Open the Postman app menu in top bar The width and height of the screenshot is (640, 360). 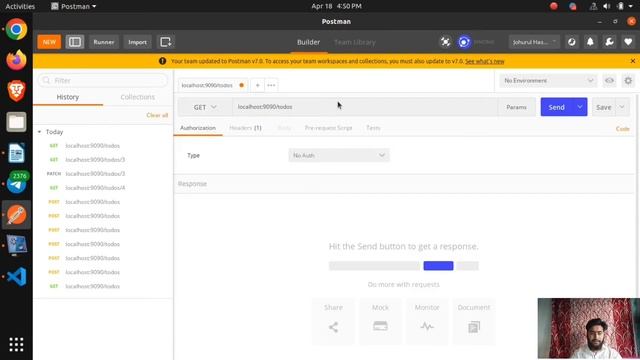74,6
